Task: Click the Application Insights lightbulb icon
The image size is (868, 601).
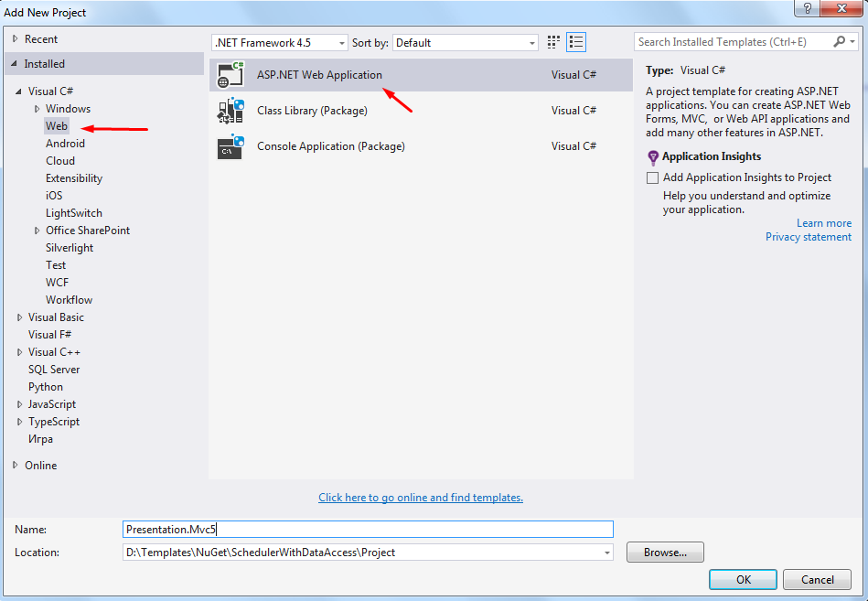Action: pos(653,157)
